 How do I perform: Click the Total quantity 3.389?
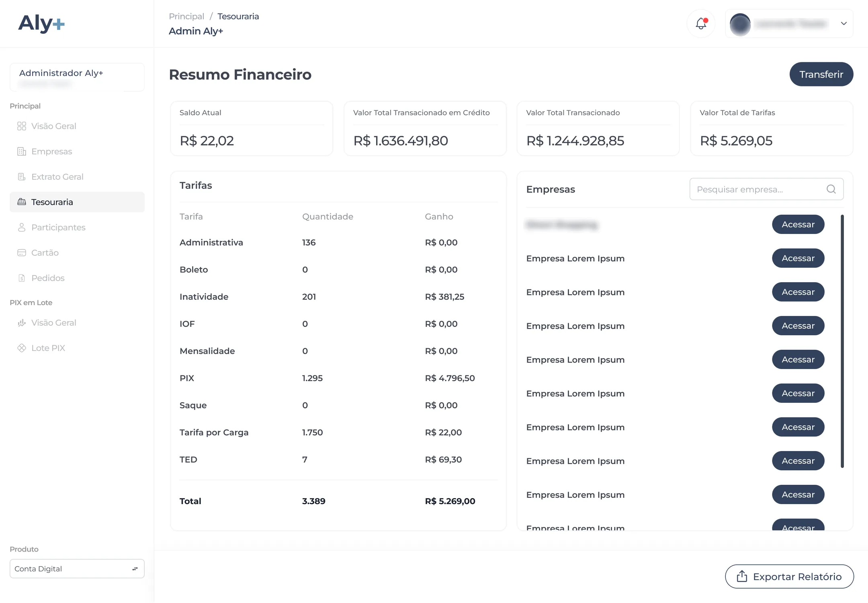point(313,501)
